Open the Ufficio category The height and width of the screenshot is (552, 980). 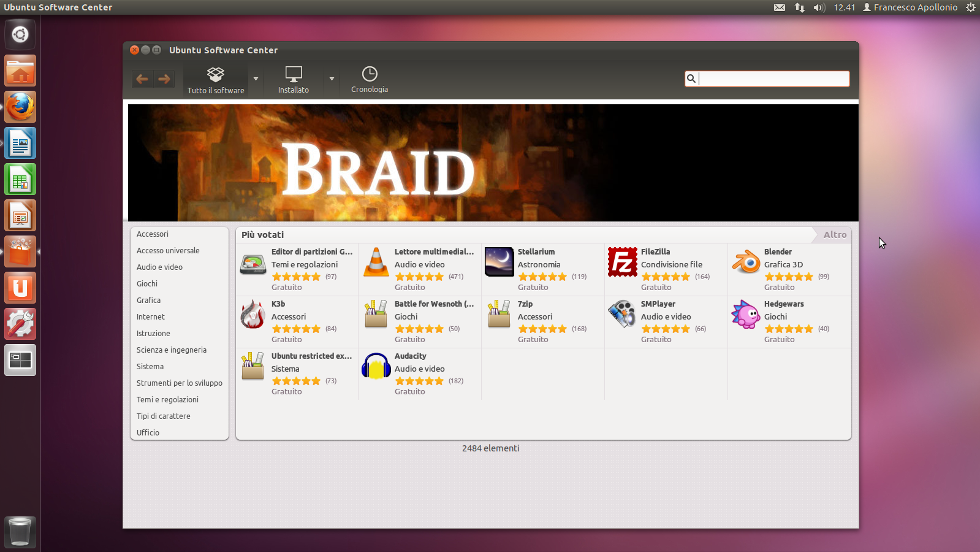(x=148, y=433)
